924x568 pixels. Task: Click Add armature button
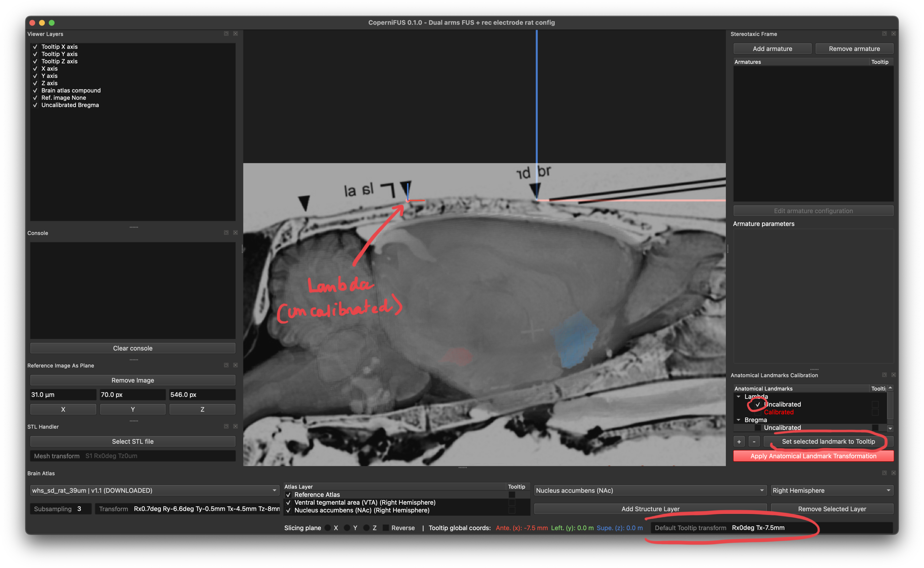click(x=772, y=49)
